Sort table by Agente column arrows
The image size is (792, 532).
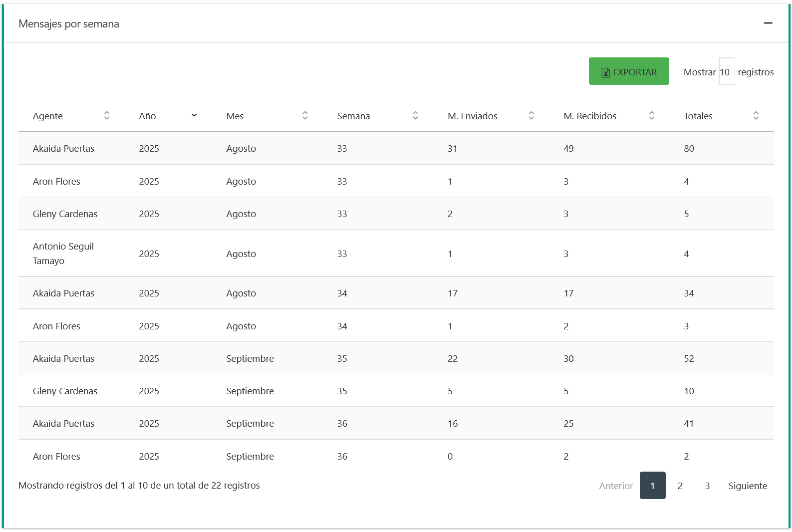107,116
